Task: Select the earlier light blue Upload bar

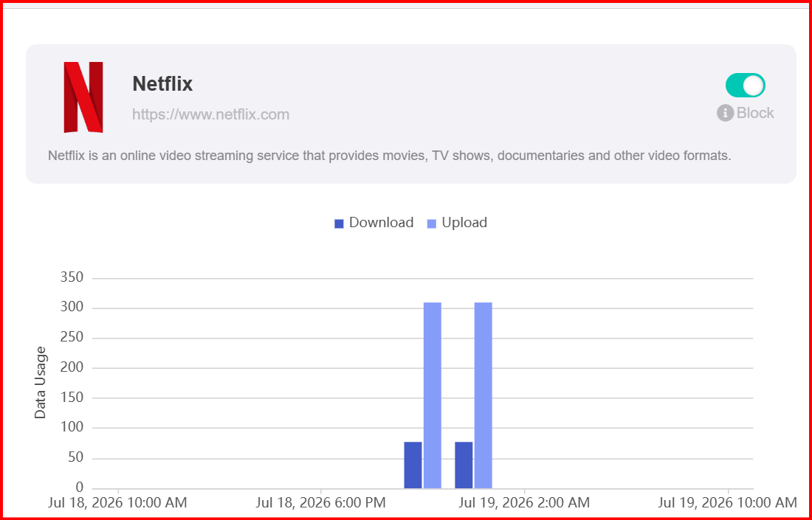Action: pos(433,395)
